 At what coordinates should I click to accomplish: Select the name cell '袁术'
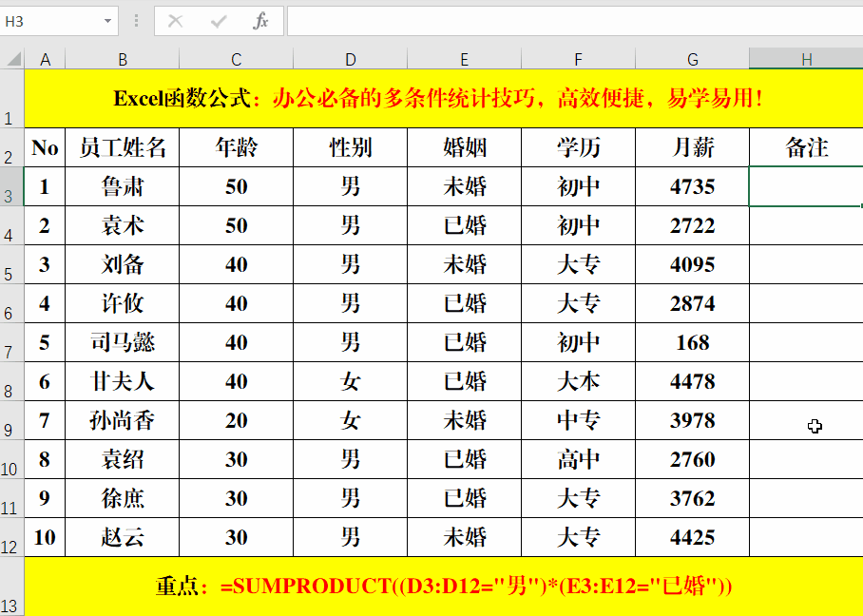pos(123,225)
